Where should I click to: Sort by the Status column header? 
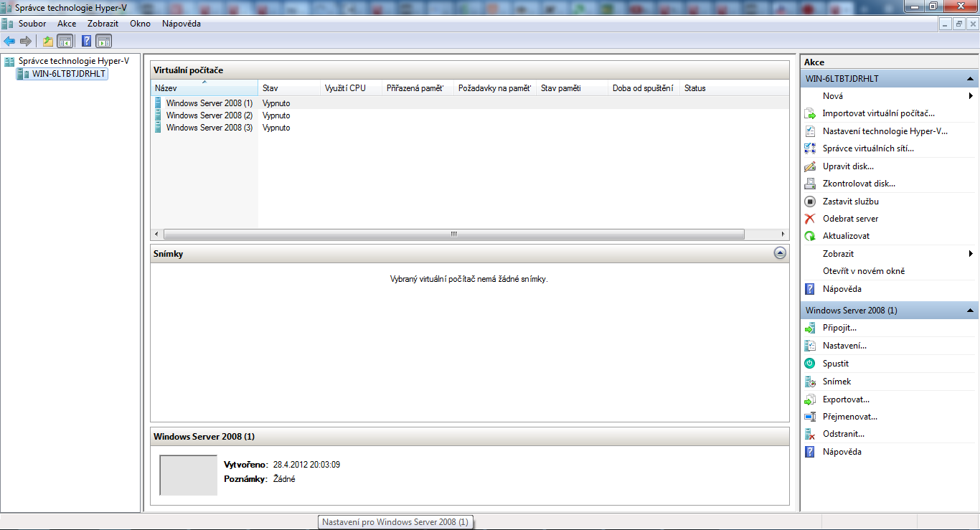pos(734,88)
